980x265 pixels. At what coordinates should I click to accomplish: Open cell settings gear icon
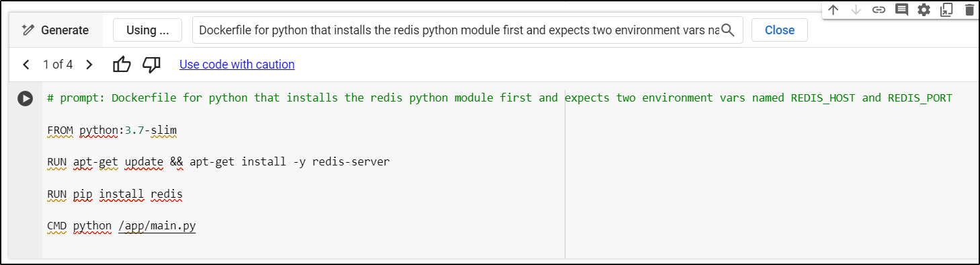click(924, 9)
